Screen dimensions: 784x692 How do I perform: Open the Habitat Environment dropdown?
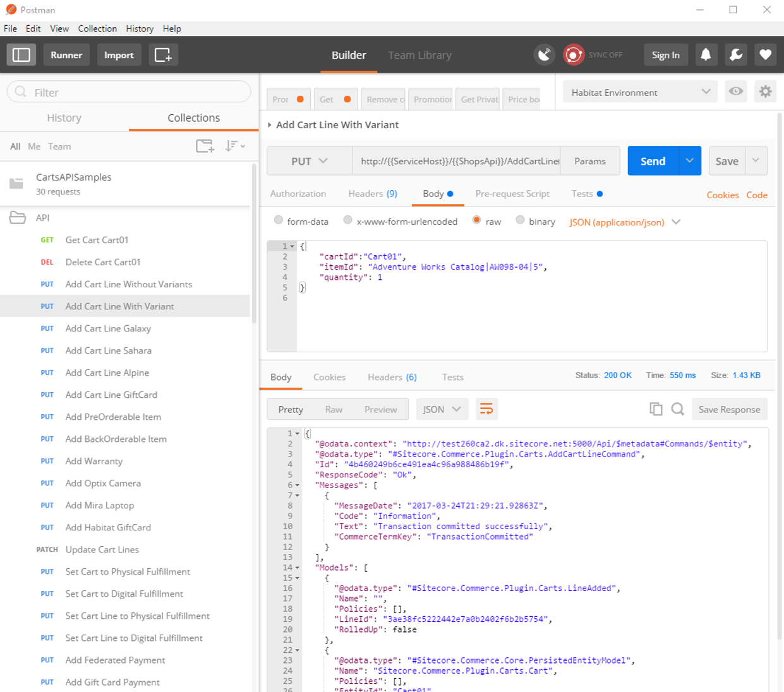639,92
